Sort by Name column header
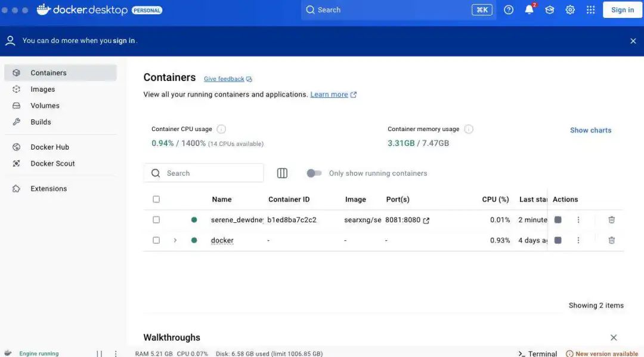The height and width of the screenshot is (357, 644). [x=222, y=200]
